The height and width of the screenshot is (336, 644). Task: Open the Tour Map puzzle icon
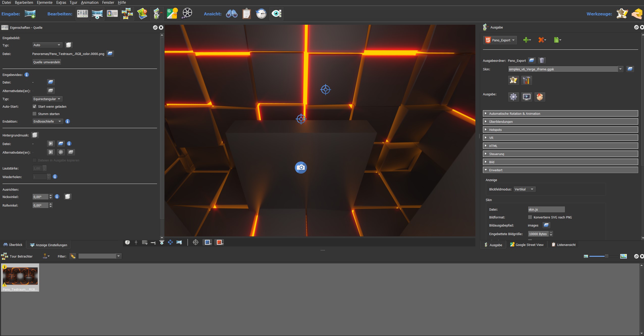[x=127, y=14]
